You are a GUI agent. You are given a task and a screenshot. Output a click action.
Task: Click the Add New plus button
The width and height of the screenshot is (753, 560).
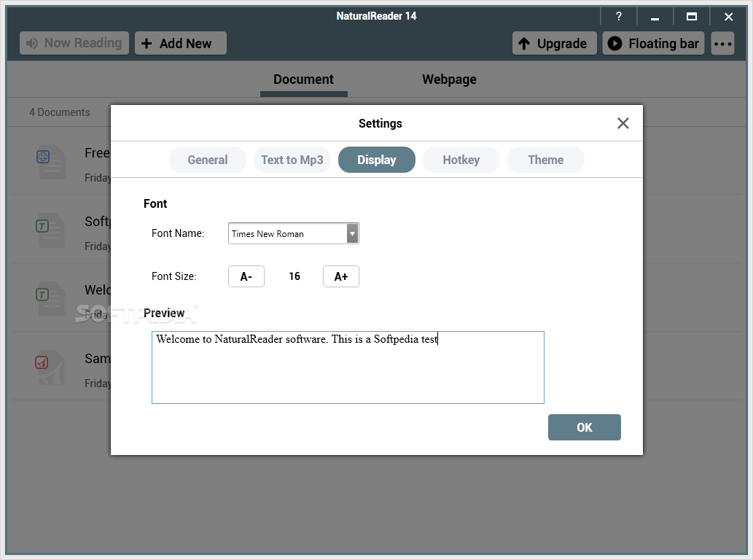point(181,43)
